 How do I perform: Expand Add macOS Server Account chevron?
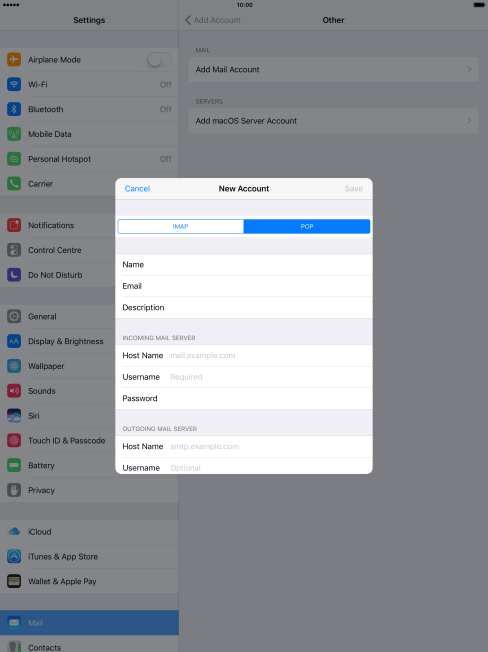(469, 121)
